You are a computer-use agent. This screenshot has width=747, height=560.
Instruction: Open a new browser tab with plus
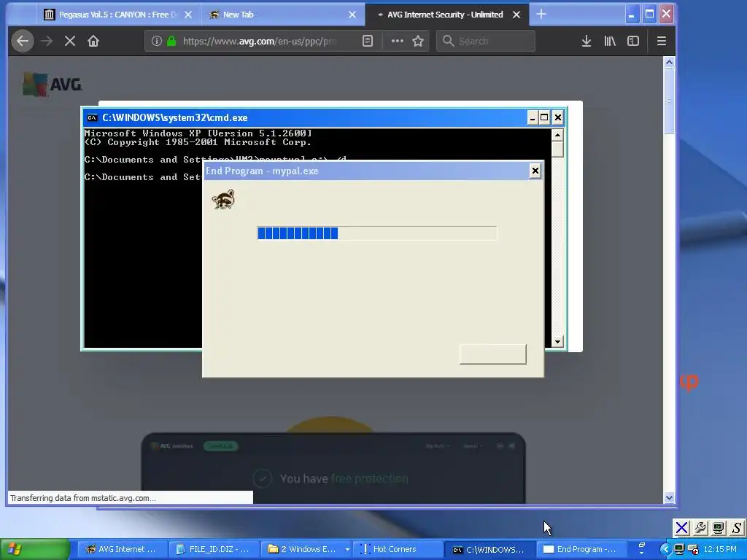541,15
